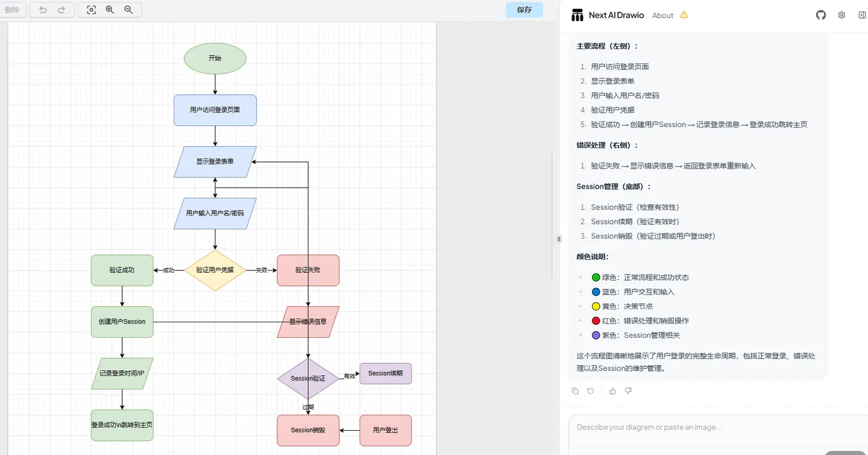This screenshot has height=455, width=868.
Task: Select the Session续期 box
Action: pos(386,374)
